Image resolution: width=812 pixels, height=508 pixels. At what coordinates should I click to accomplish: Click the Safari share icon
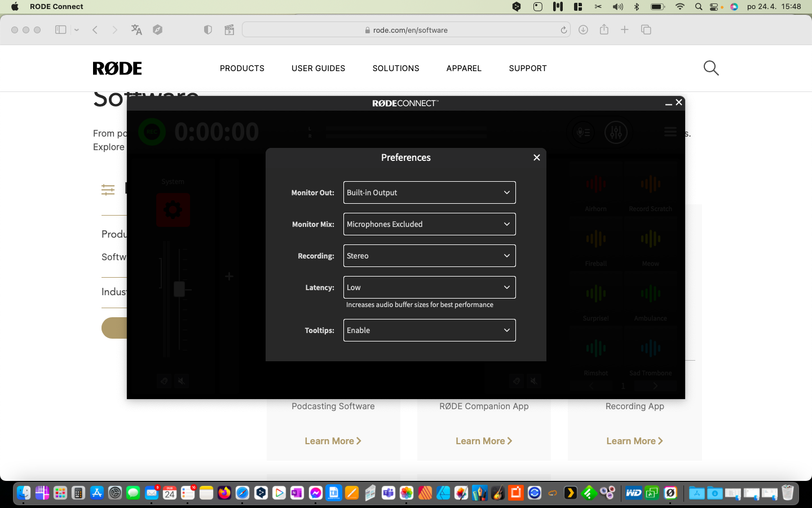(604, 29)
